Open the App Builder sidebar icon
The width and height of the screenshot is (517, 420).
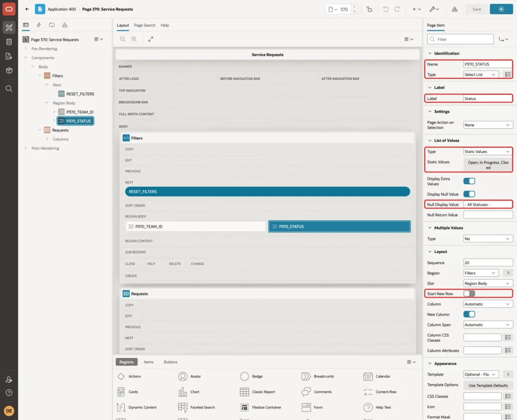click(x=9, y=28)
